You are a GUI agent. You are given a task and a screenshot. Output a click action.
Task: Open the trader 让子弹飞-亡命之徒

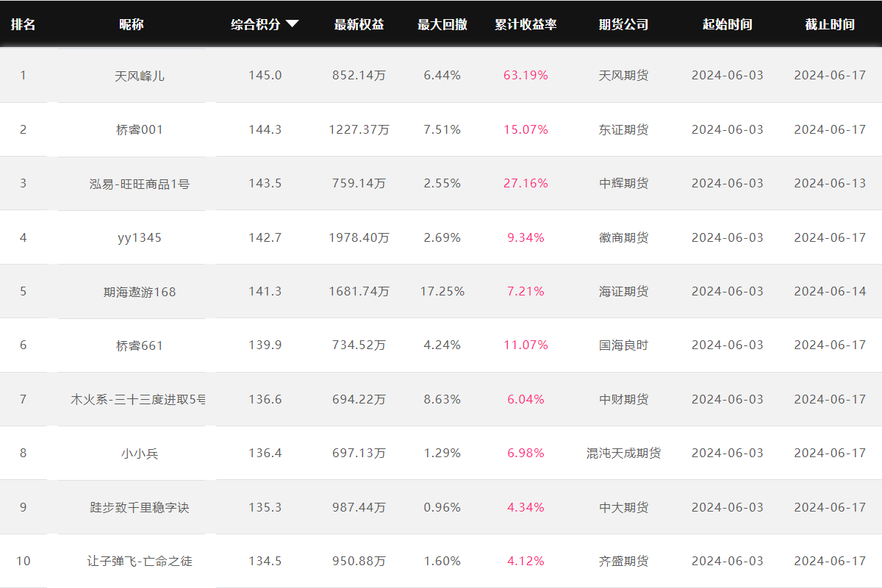tap(140, 561)
